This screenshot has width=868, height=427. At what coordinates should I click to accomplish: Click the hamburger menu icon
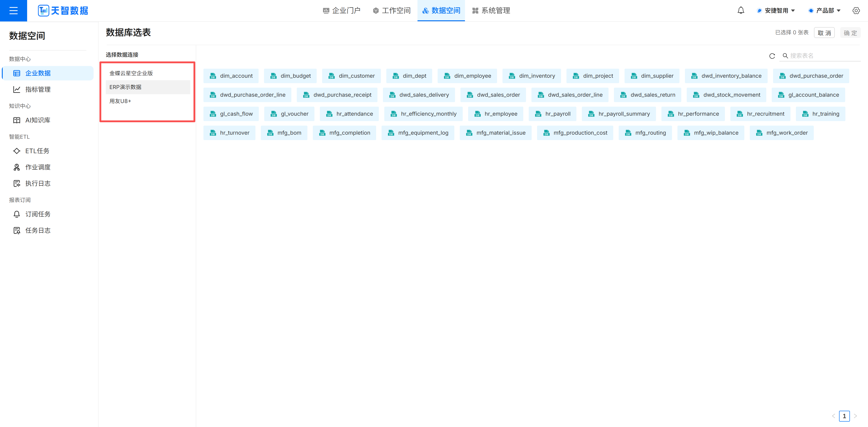tap(14, 10)
